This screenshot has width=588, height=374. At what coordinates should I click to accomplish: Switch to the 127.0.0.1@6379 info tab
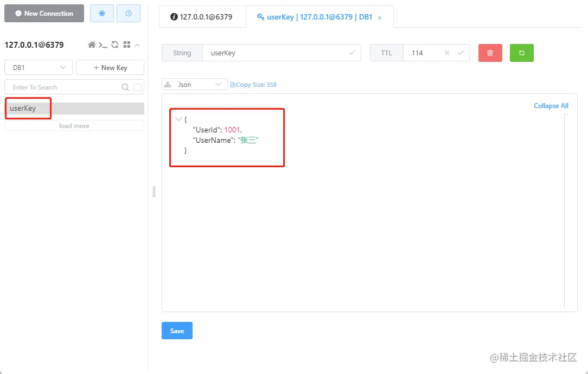point(202,17)
